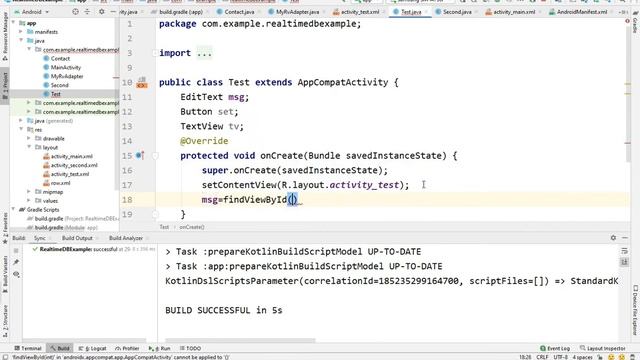
Task: Open Build panel settings gear
Action: click(613, 238)
